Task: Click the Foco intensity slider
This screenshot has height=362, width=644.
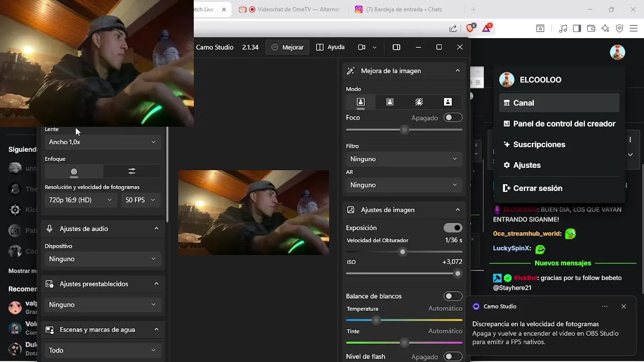Action: coord(404,130)
